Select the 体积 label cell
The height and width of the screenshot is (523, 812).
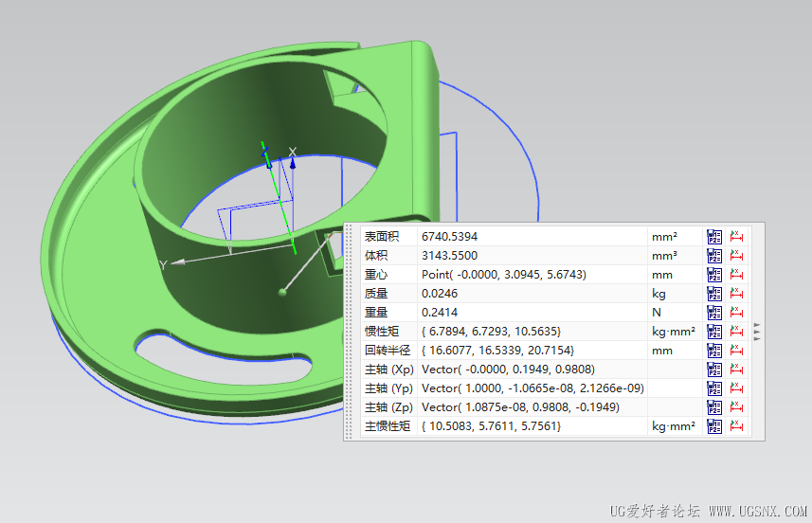click(388, 256)
